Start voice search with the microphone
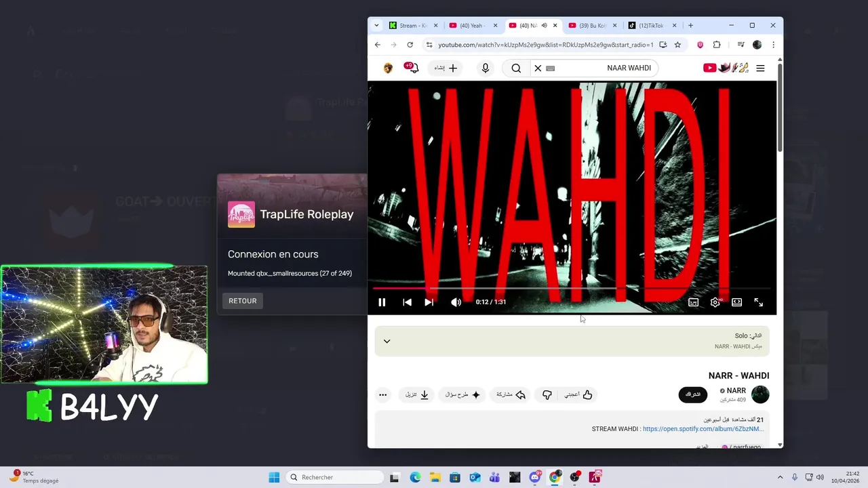The width and height of the screenshot is (868, 488). tap(485, 68)
